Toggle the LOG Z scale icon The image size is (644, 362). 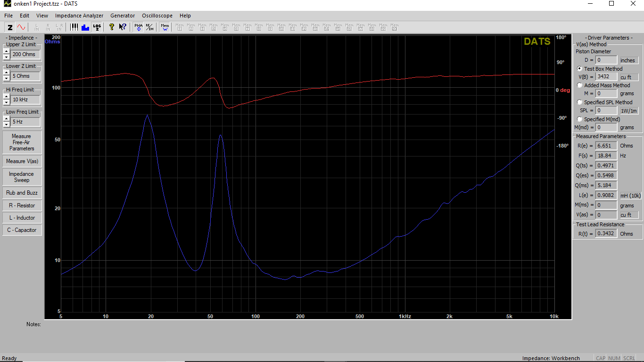pyautogui.click(x=97, y=27)
